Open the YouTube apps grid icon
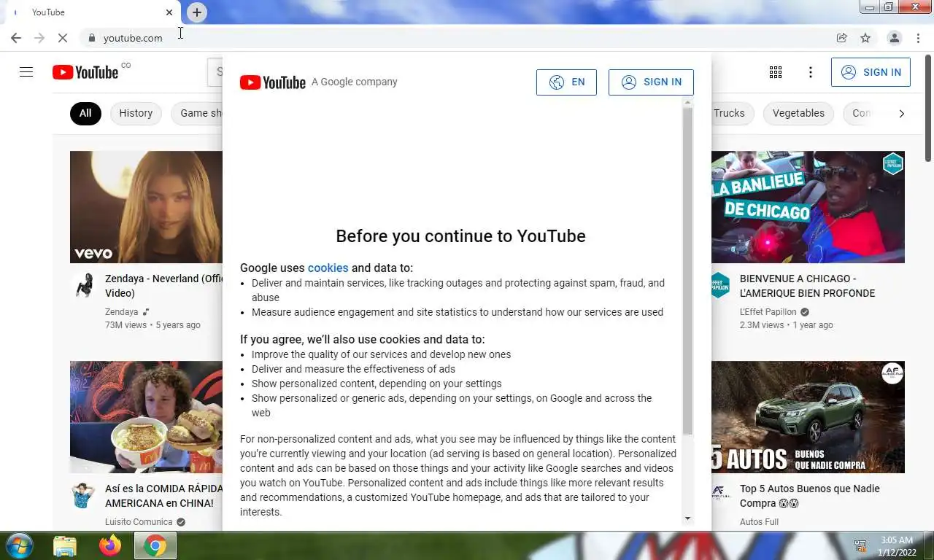Screen dimensions: 934x560 point(776,72)
